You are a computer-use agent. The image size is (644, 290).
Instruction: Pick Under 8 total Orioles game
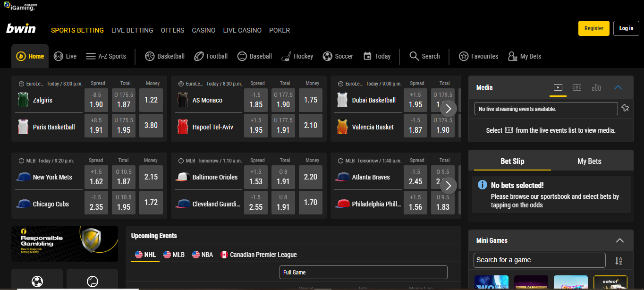pyautogui.click(x=283, y=203)
